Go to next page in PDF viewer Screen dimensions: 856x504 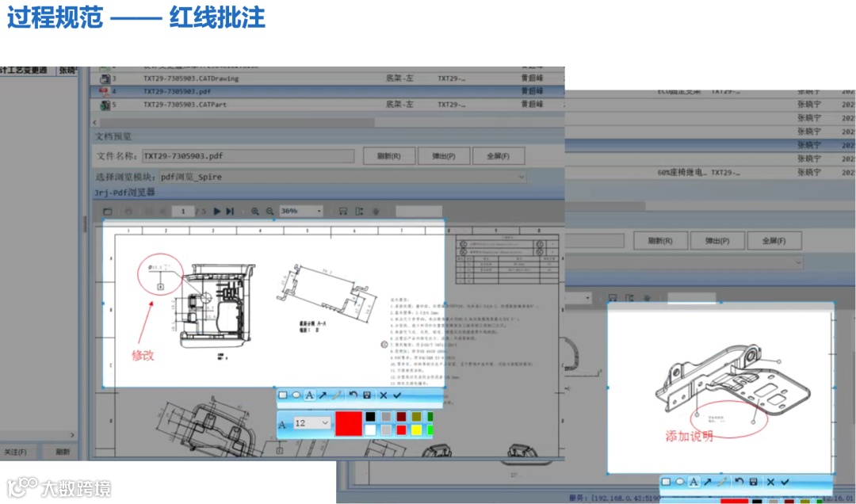pyautogui.click(x=216, y=212)
